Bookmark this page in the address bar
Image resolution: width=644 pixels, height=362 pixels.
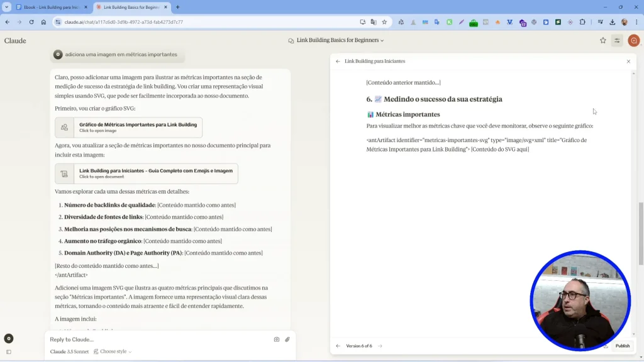click(384, 22)
